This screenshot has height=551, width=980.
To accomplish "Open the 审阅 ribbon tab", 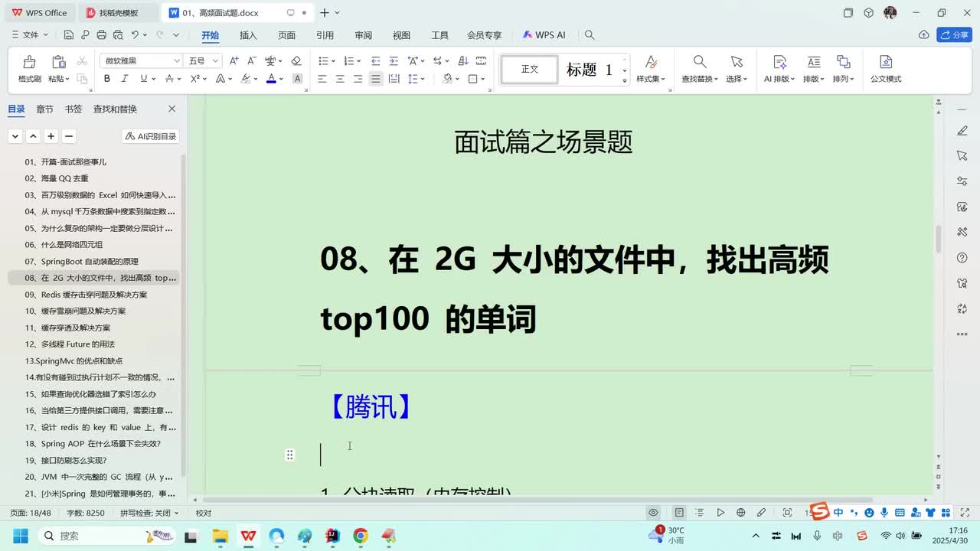I will [364, 35].
